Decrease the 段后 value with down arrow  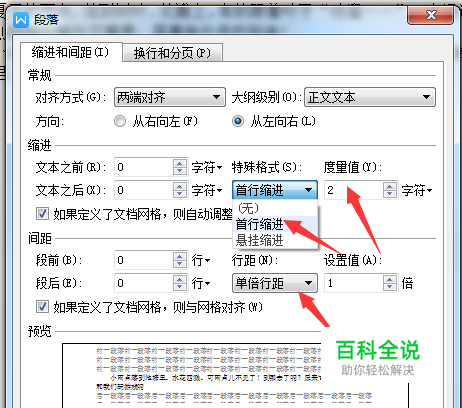tap(180, 287)
